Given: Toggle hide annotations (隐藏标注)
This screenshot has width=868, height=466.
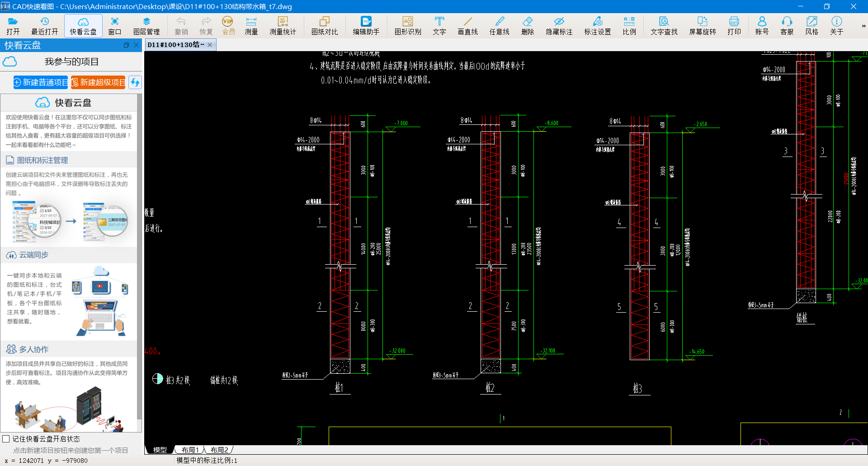Looking at the screenshot, I should pos(559,26).
